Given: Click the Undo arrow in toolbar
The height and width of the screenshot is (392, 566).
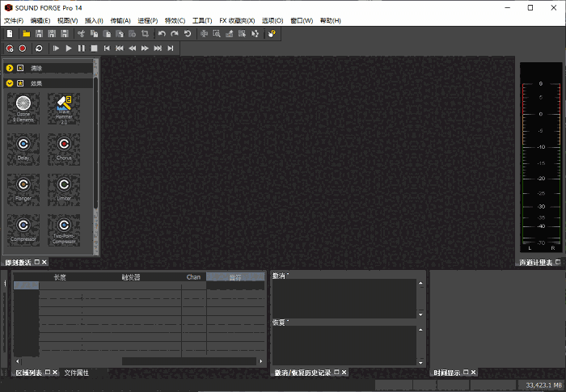Looking at the screenshot, I should pos(162,34).
